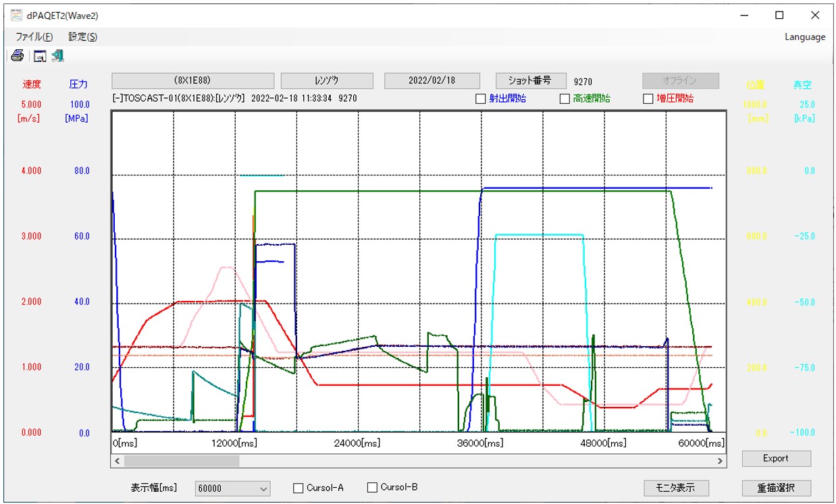
Task: Click the right arrow of the horizontal scrollbar
Action: (x=721, y=461)
